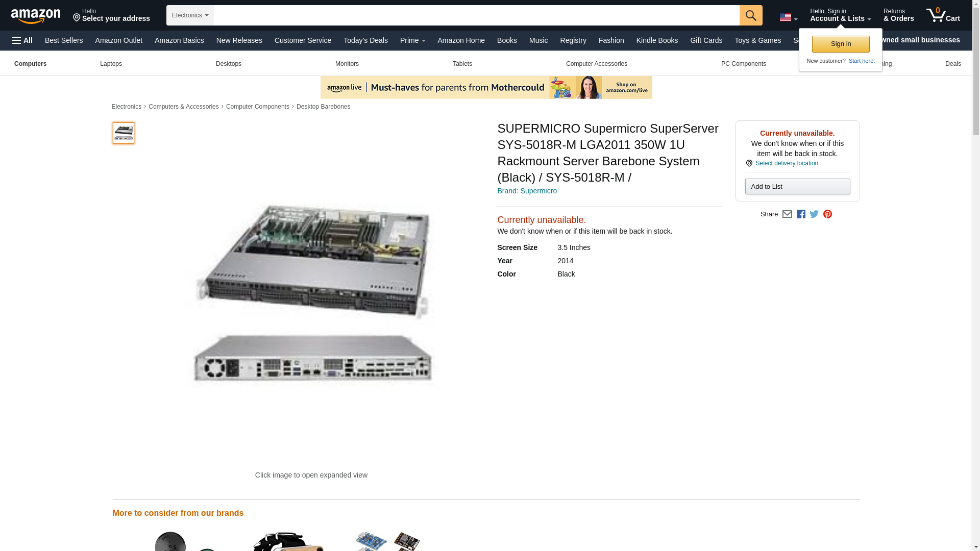
Task: Share product on Twitter icon
Action: pyautogui.click(x=814, y=214)
